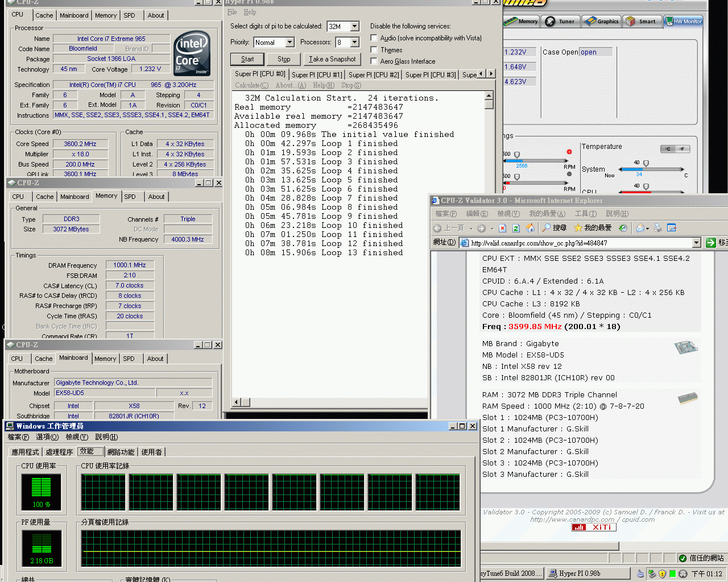Click IE Forward arrow button

[482, 228]
